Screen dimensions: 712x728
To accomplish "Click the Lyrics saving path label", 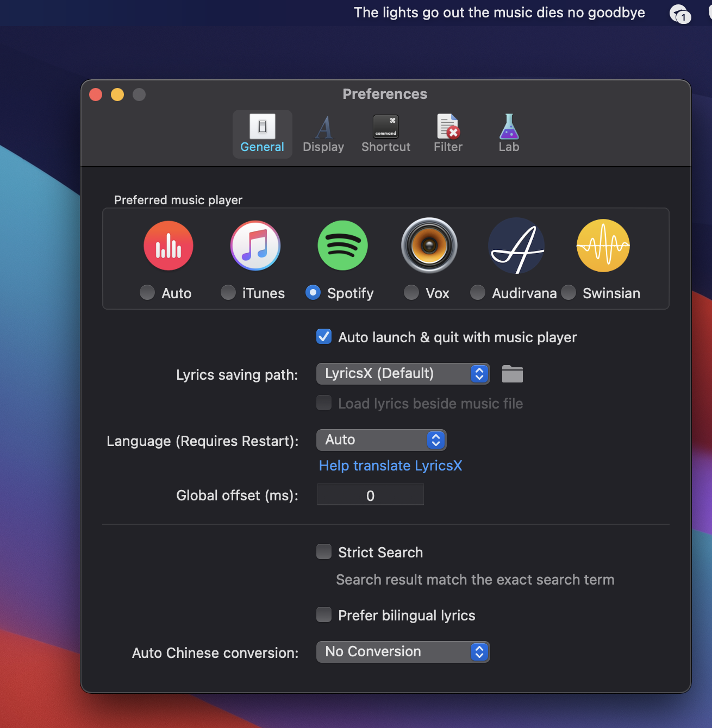I will click(237, 375).
